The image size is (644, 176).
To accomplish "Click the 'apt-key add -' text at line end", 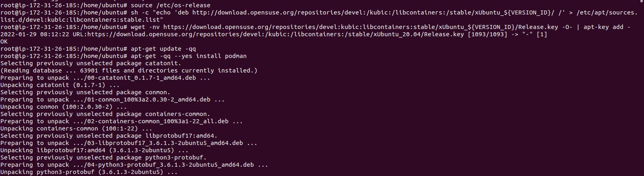I will point(607,27).
